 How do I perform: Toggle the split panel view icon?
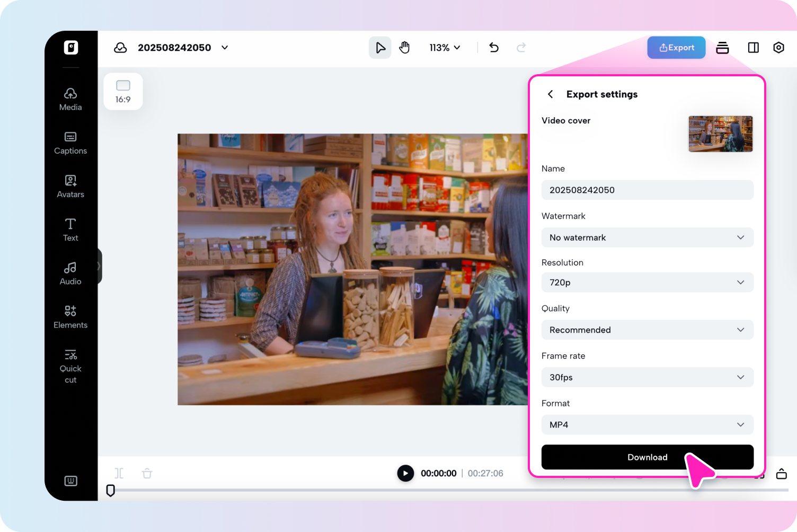pyautogui.click(x=753, y=47)
